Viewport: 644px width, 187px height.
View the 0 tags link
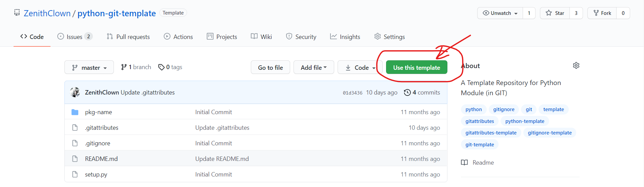170,67
